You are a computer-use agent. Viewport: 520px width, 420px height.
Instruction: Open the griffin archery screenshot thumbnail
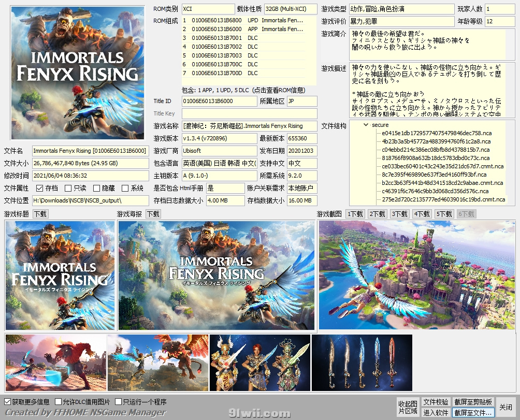(158, 363)
